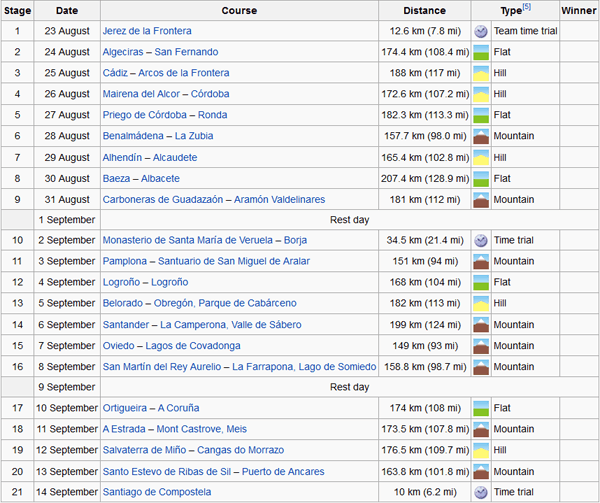The image size is (600, 503).
Task: Open the Alcaudete link
Action: (x=175, y=158)
